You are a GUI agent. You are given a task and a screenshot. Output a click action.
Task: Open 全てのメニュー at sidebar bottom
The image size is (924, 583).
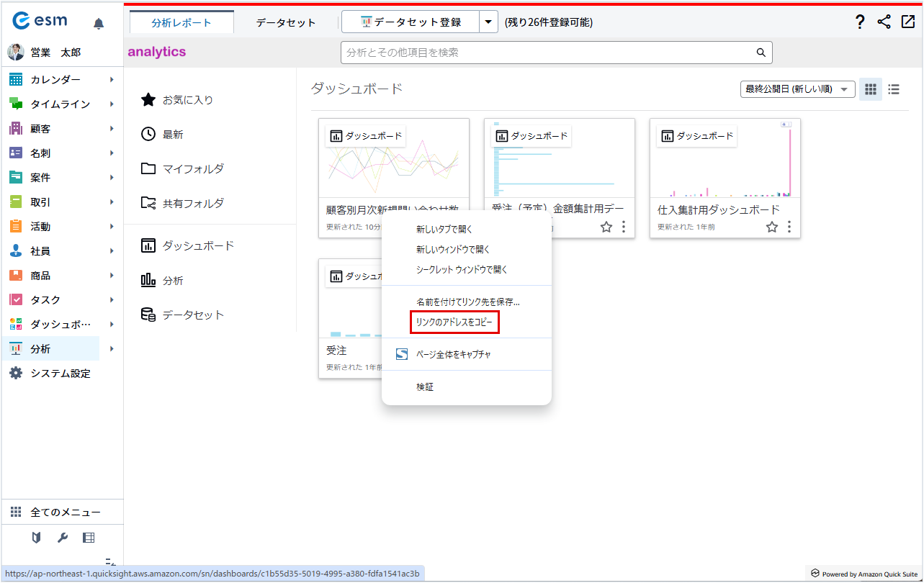65,512
